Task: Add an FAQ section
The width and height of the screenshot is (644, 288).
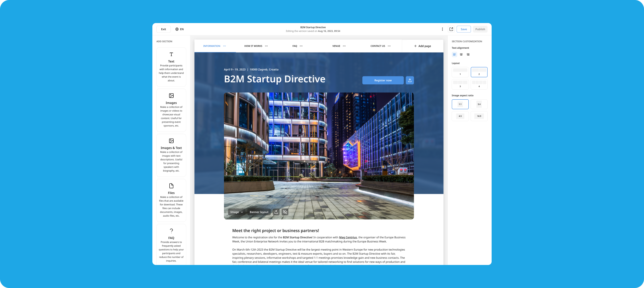Action: pyautogui.click(x=171, y=245)
